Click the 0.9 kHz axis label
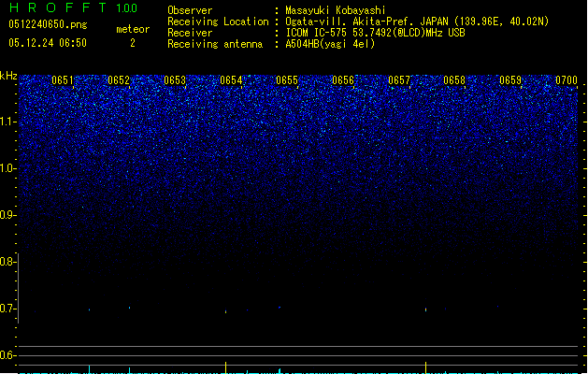The image size is (588, 374). click(x=7, y=215)
